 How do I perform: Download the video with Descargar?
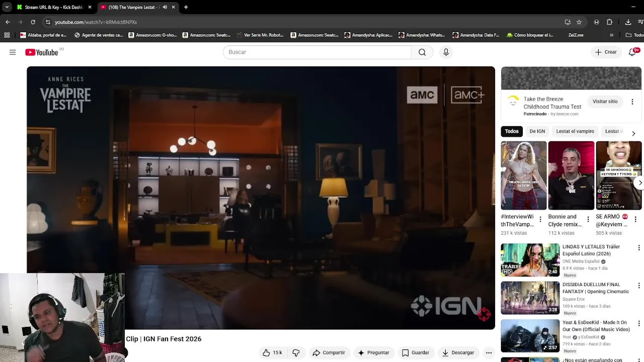[x=458, y=353]
